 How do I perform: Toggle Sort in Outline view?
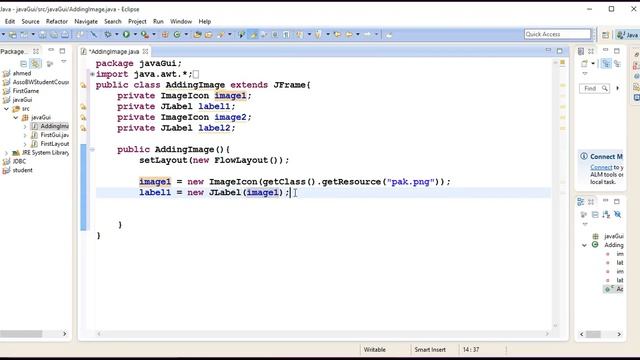[x=606, y=215]
